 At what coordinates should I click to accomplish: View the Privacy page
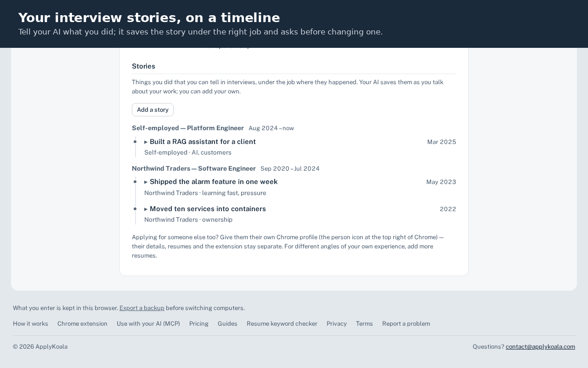click(337, 324)
